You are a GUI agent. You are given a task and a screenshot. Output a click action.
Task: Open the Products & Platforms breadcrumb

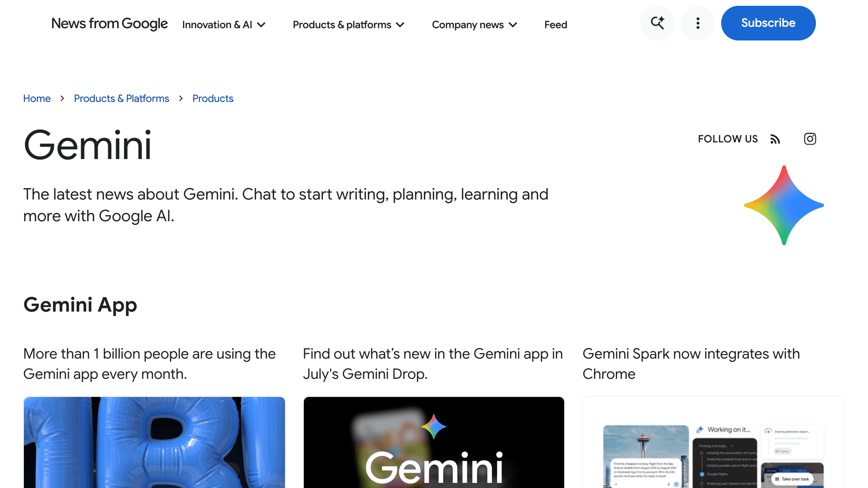pyautogui.click(x=122, y=98)
